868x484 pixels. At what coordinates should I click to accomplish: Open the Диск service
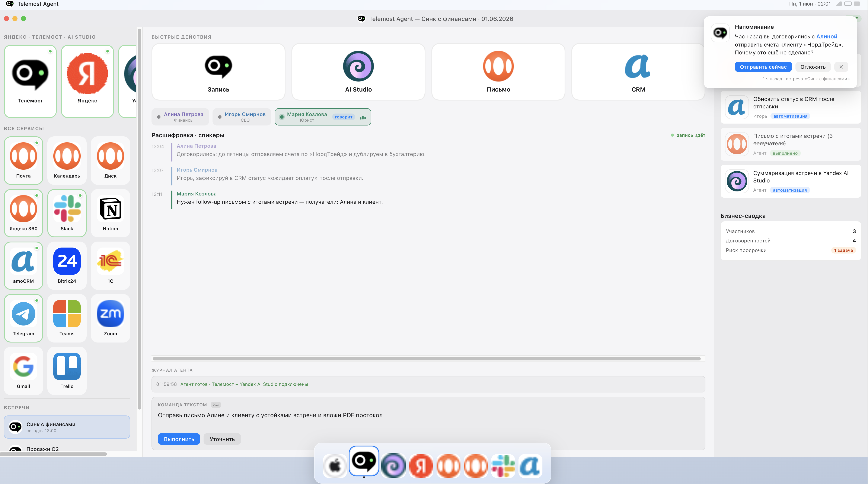[110, 160]
